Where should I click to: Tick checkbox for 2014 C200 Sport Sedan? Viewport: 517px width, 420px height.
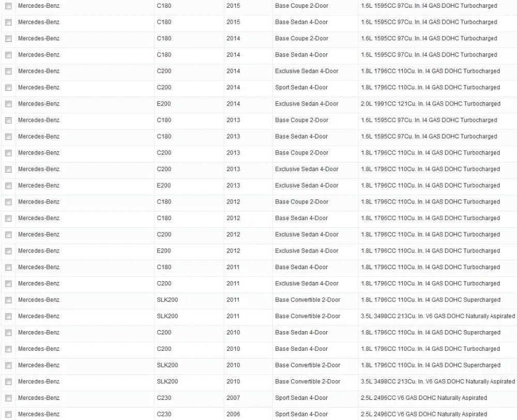point(9,88)
